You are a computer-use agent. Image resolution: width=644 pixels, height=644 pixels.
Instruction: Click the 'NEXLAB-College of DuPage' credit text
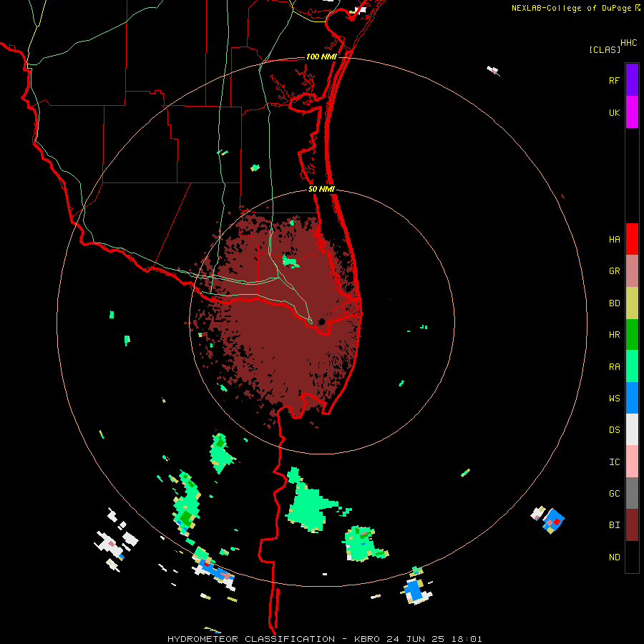point(571,8)
